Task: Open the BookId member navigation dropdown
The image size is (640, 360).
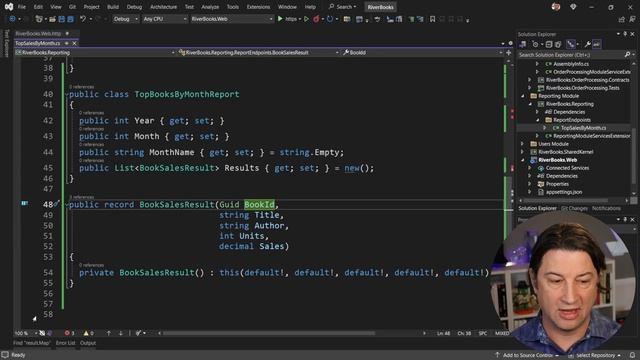Action: (x=422, y=52)
